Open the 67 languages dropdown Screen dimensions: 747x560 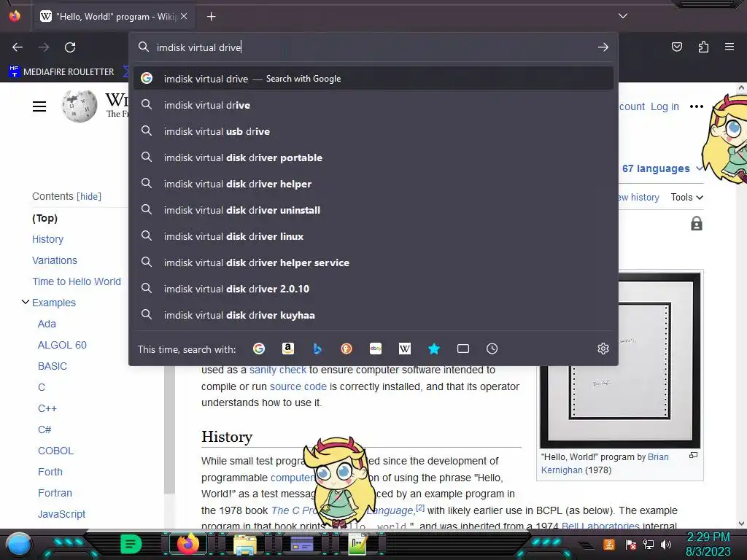coord(662,168)
